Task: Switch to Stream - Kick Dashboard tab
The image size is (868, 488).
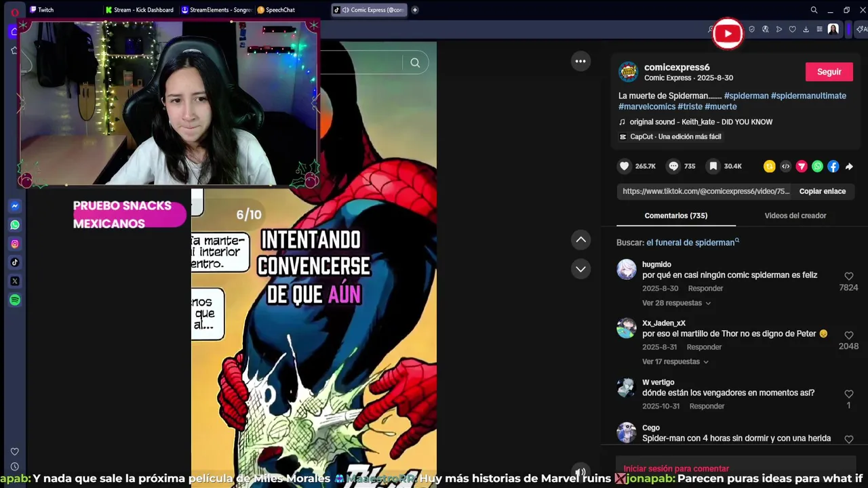Action: click(x=140, y=9)
